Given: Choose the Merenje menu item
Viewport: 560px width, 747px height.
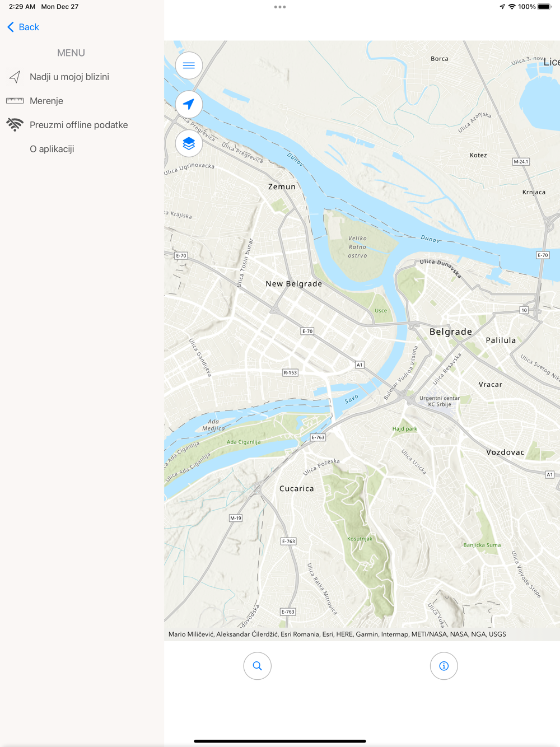Looking at the screenshot, I should tap(46, 101).
